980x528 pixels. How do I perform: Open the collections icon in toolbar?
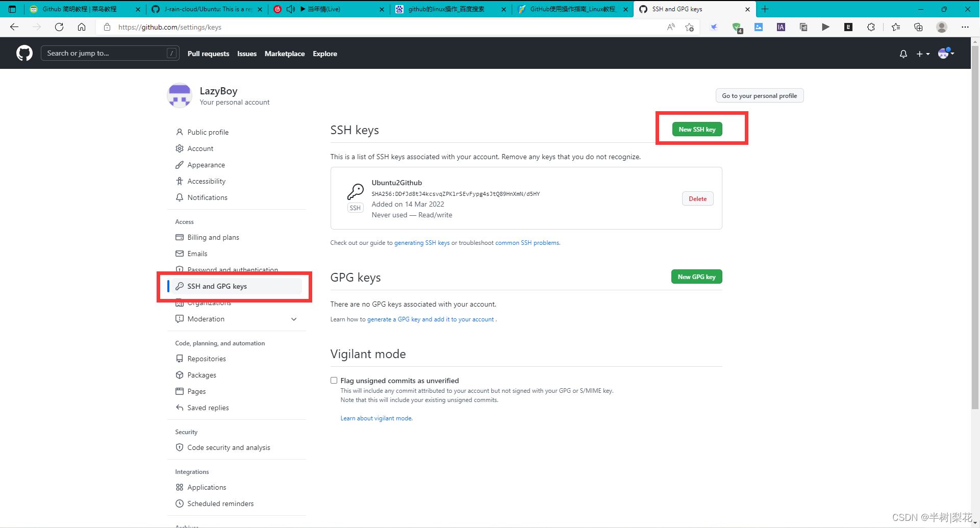click(918, 27)
